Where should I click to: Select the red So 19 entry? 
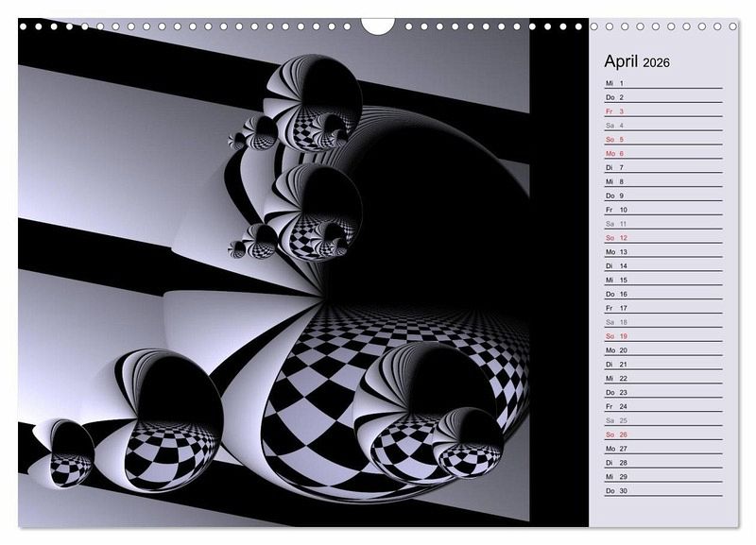coord(662,336)
